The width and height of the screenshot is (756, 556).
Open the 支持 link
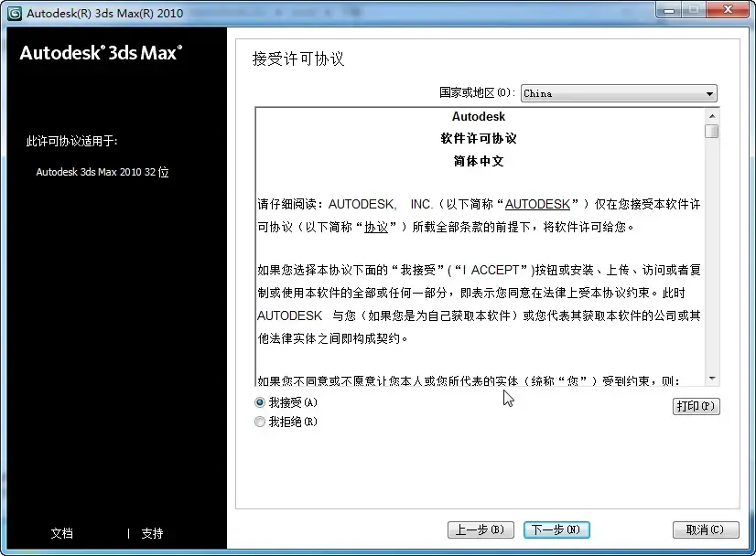coord(152,533)
